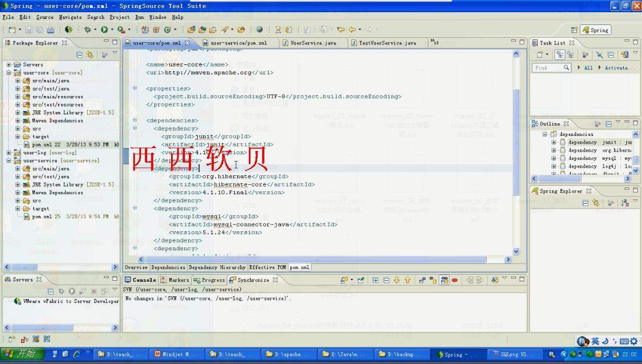Click the start server icon in Servers view

tap(72, 291)
